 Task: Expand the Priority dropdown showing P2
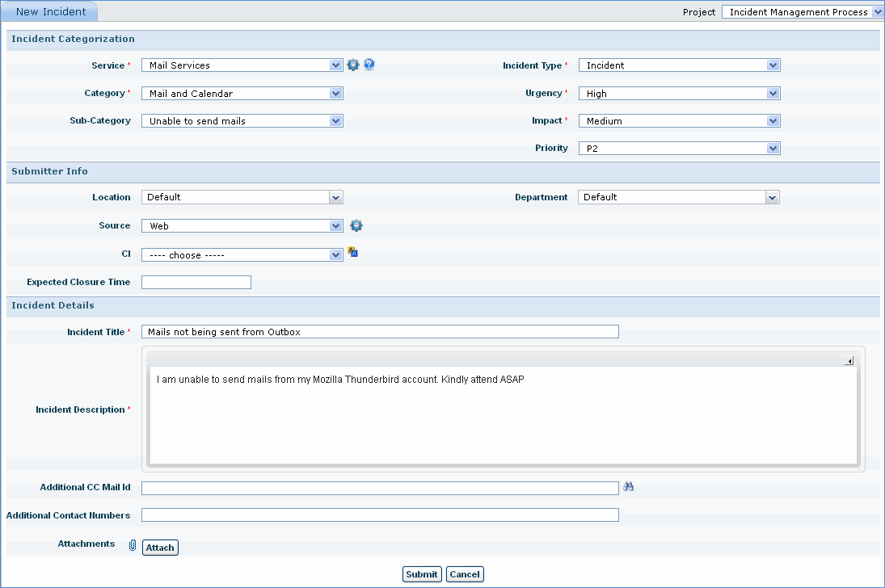(679, 149)
